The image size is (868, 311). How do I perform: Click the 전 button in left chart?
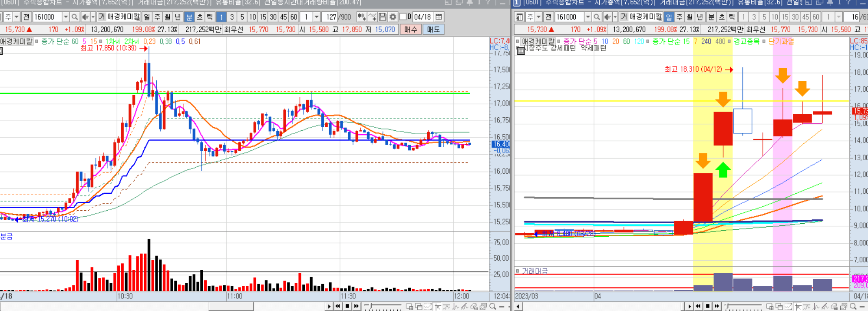click(26, 17)
